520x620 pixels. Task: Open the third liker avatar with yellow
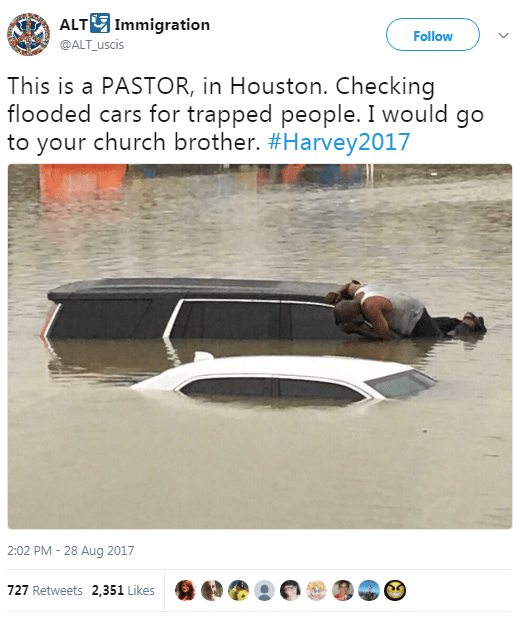pyautogui.click(x=238, y=590)
